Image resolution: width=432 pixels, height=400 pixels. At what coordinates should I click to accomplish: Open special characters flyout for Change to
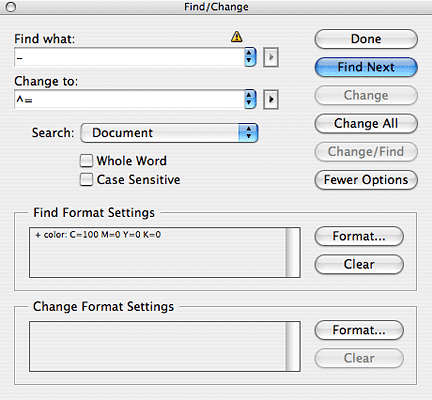[271, 99]
